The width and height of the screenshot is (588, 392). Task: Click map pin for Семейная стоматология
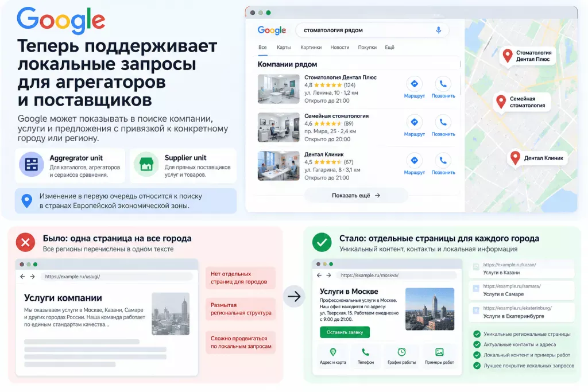(501, 102)
